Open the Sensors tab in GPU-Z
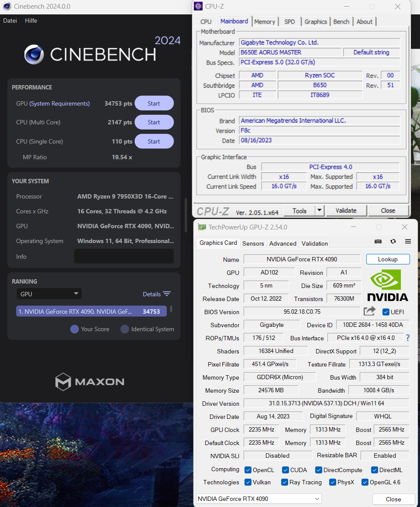Image resolution: width=420 pixels, height=507 pixels. [253, 243]
